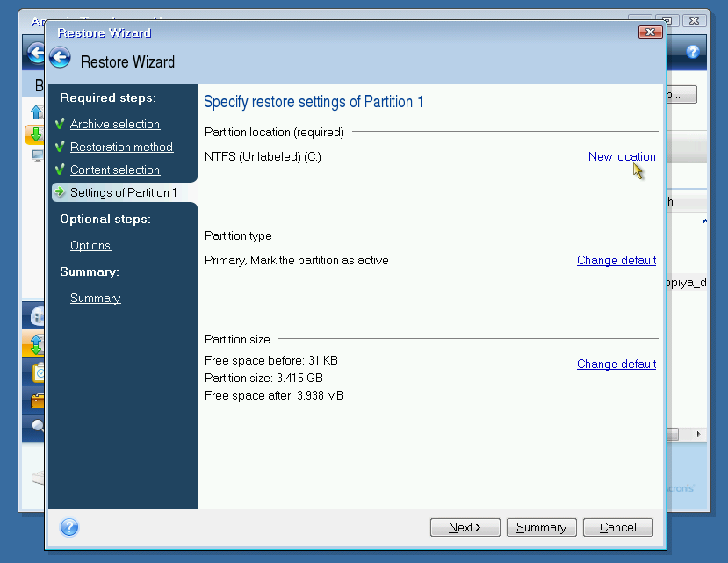
Task: Open the Summary link in left steps panel
Action: point(95,299)
